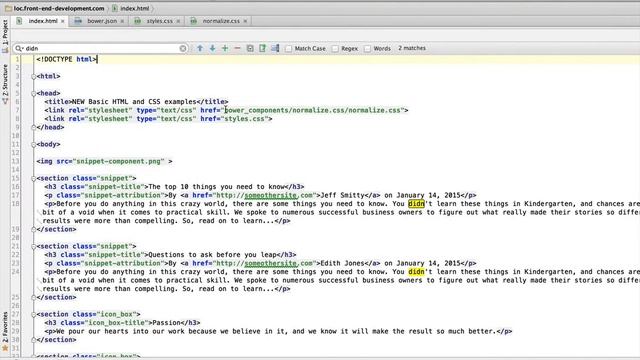Screen dimensions: 640x360
Task: Switch to normalize.css tab
Action: pyautogui.click(x=221, y=21)
